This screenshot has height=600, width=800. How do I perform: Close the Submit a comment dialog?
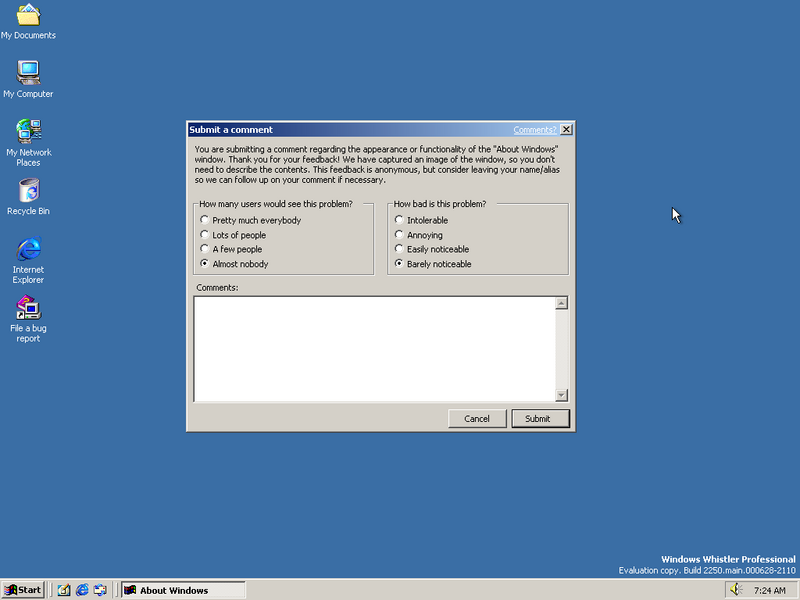[x=566, y=130]
